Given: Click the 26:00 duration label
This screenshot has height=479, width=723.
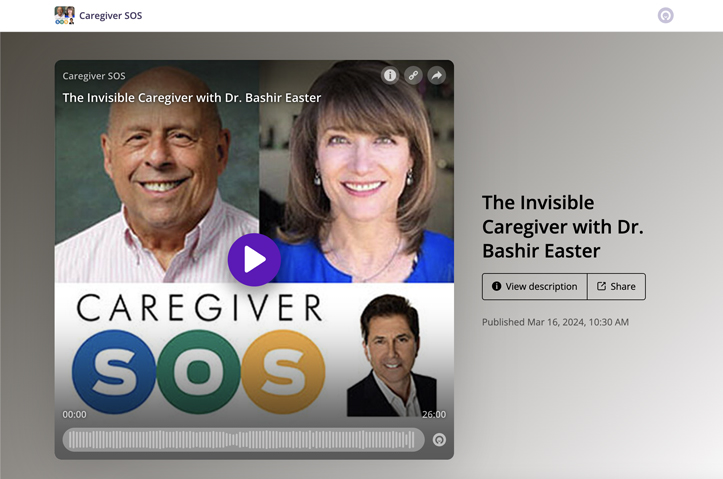Looking at the screenshot, I should 434,414.
